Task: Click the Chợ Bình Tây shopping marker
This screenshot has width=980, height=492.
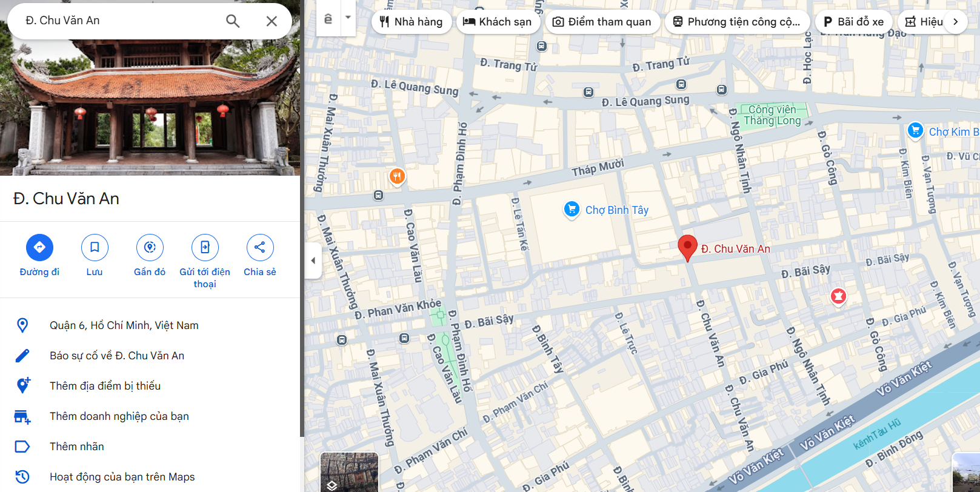Action: pyautogui.click(x=572, y=210)
